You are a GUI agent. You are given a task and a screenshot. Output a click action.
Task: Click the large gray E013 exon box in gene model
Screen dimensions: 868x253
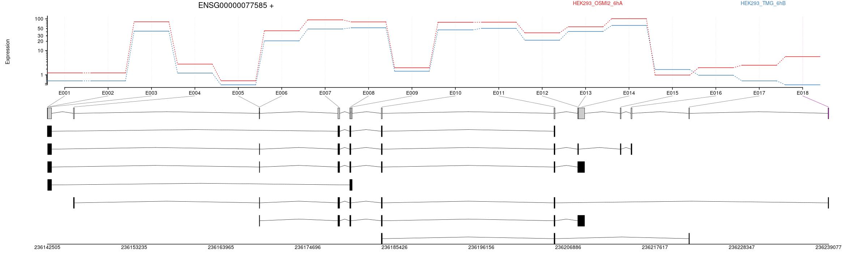click(581, 113)
